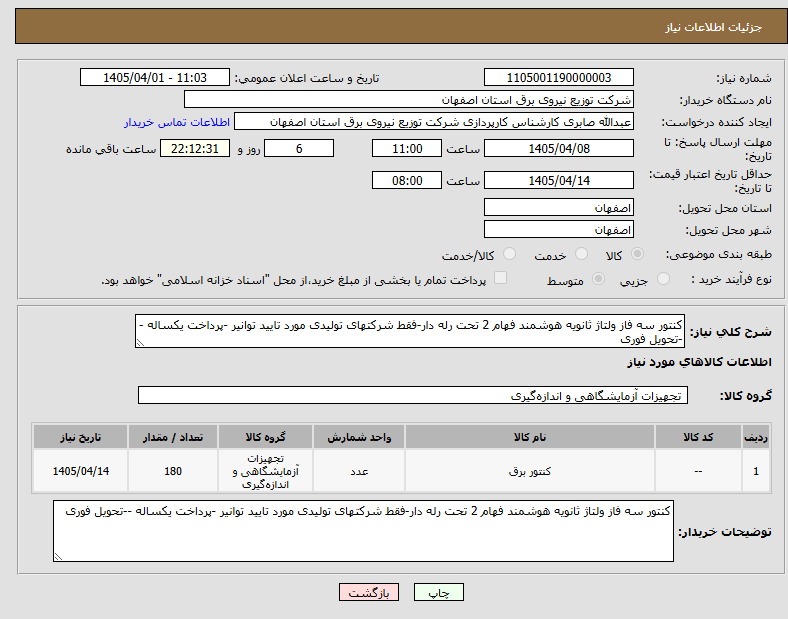Click the request creator field عبدالله صابری
Image resolution: width=788 pixels, height=619 pixels.
click(x=434, y=122)
